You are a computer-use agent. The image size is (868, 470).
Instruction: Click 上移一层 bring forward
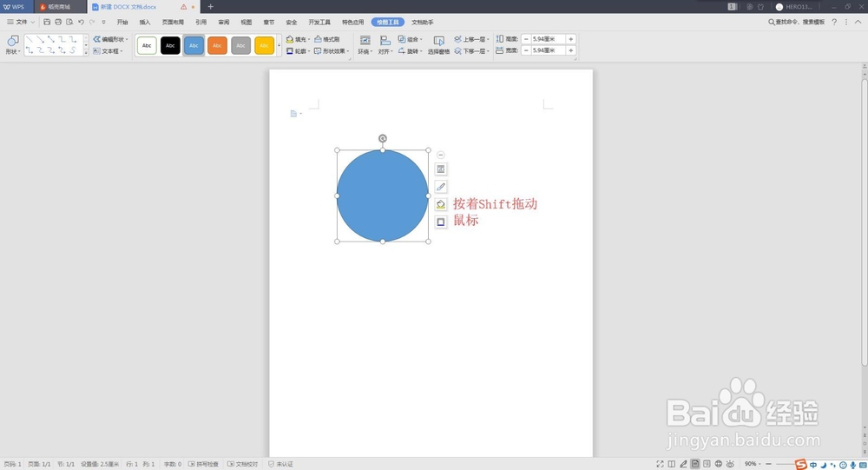[471, 39]
